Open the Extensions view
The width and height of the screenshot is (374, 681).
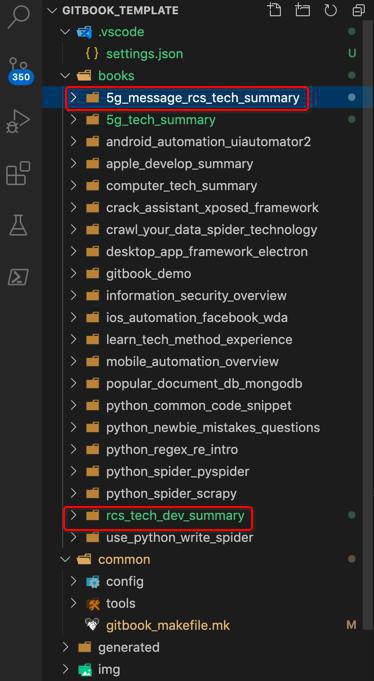[18, 173]
